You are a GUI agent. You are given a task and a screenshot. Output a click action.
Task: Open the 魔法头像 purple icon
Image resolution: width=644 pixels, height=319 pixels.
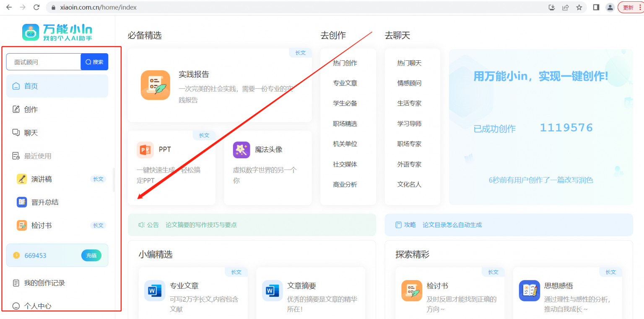click(241, 150)
